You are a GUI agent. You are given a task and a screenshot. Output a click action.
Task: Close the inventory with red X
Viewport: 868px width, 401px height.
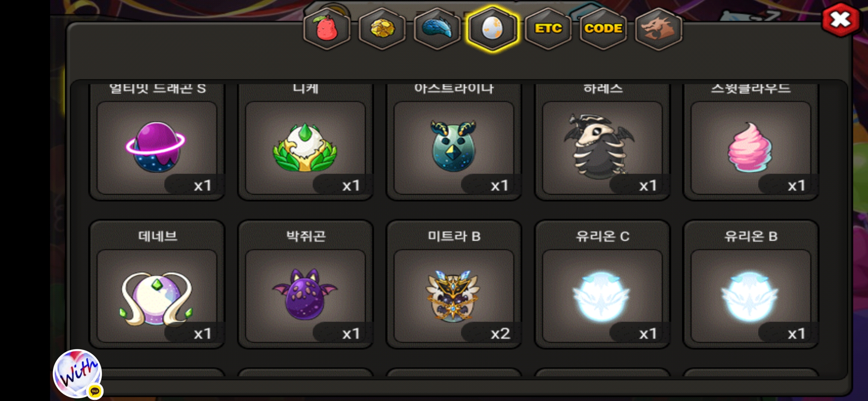(x=841, y=20)
